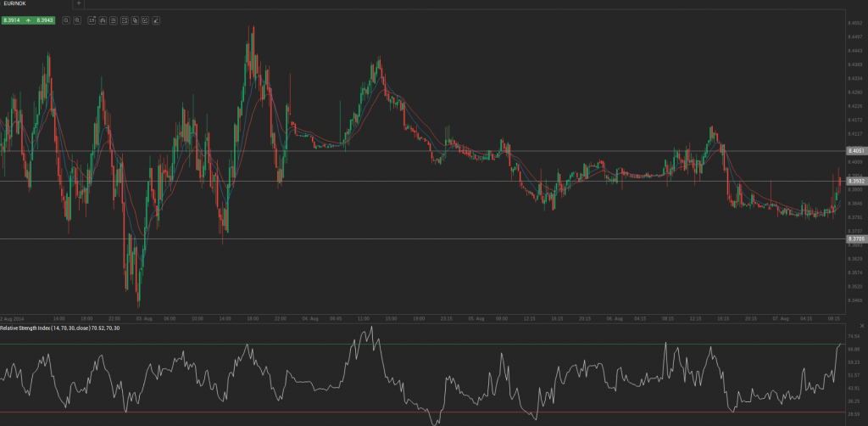This screenshot has width=868, height=426.
Task: Zoom in on the chart with first magnifier icon
Action: (66, 20)
